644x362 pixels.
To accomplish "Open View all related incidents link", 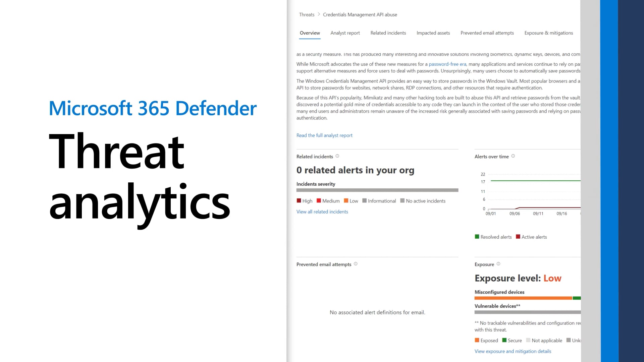I will (322, 212).
